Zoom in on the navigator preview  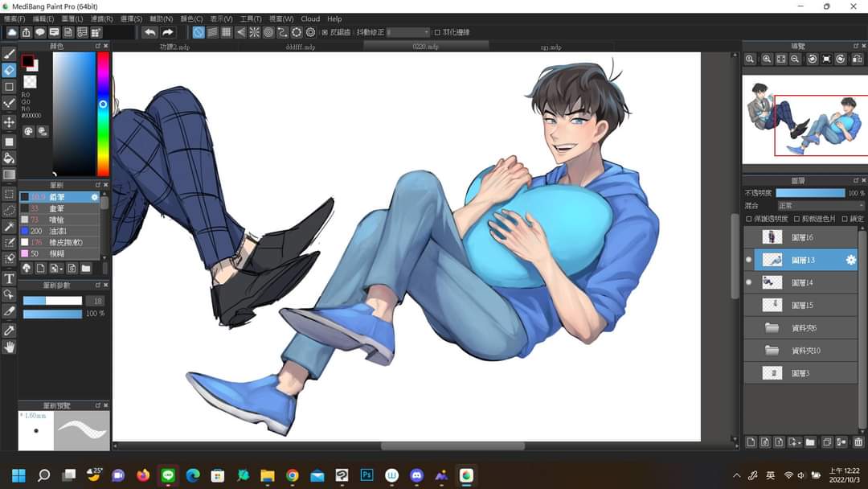(767, 59)
